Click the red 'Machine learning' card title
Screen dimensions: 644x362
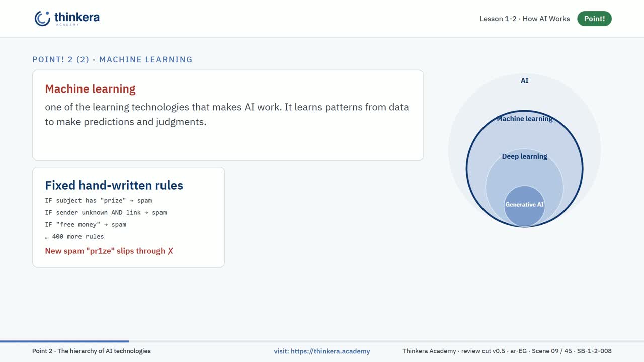[91, 89]
